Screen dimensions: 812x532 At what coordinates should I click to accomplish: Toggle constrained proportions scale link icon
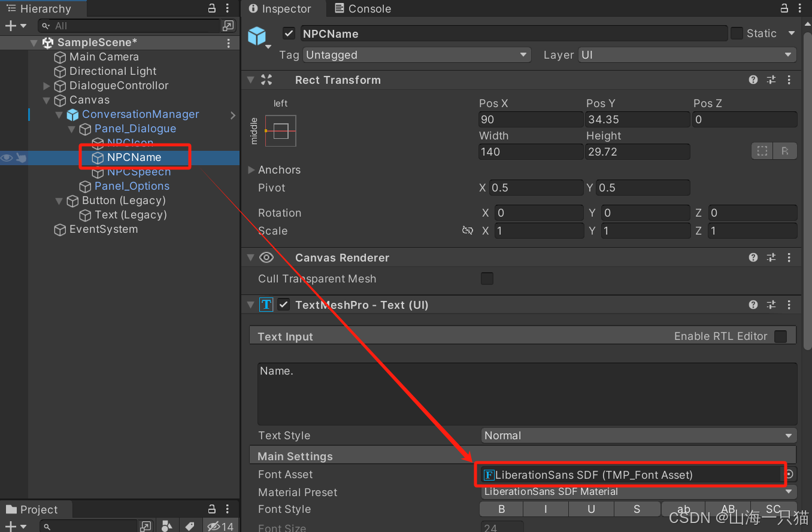tap(468, 230)
